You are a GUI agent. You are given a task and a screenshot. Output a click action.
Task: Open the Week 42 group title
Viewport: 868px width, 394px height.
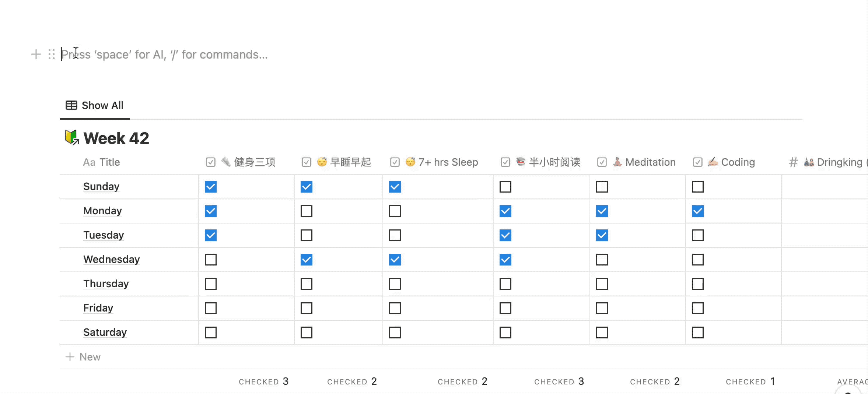[x=116, y=138]
